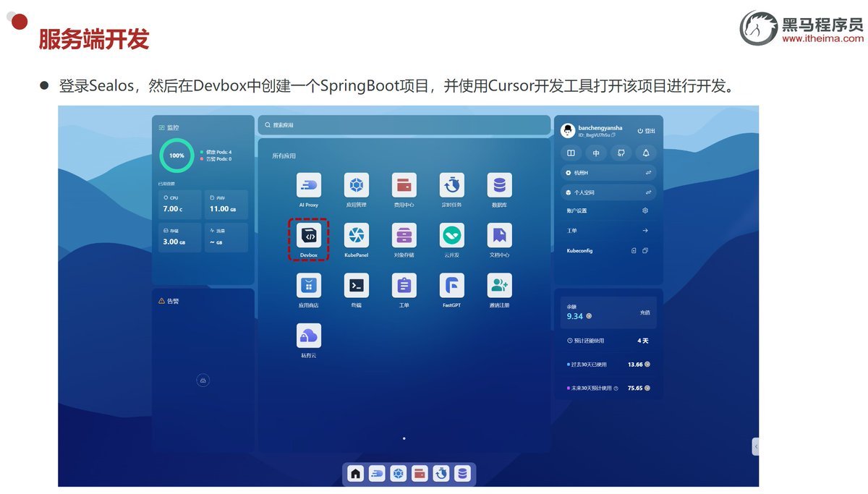Click the scheduled task icon in the dock
Viewport: 868px width, 494px height.
tap(441, 474)
